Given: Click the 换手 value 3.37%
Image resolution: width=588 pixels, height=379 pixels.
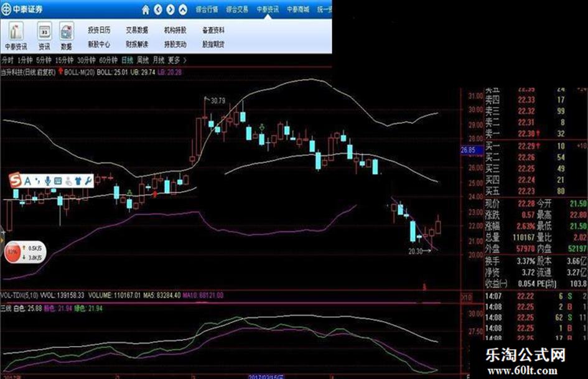Looking at the screenshot, I should [x=526, y=261].
